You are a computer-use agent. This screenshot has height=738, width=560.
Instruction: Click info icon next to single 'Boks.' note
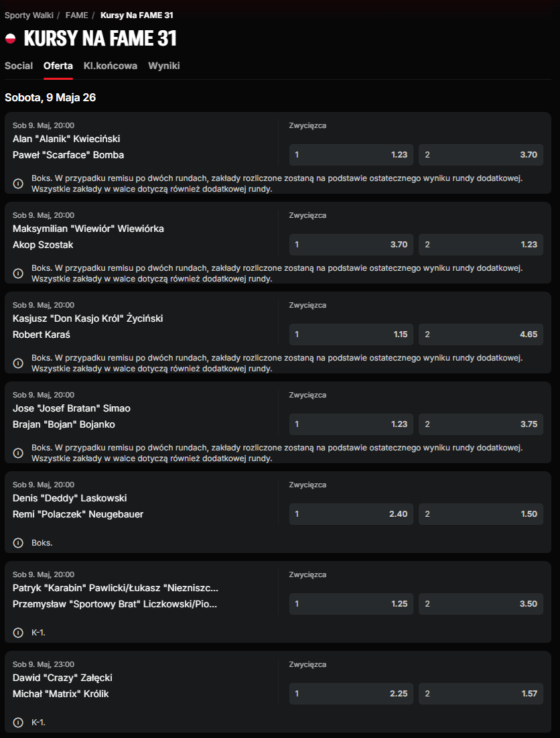click(x=18, y=543)
